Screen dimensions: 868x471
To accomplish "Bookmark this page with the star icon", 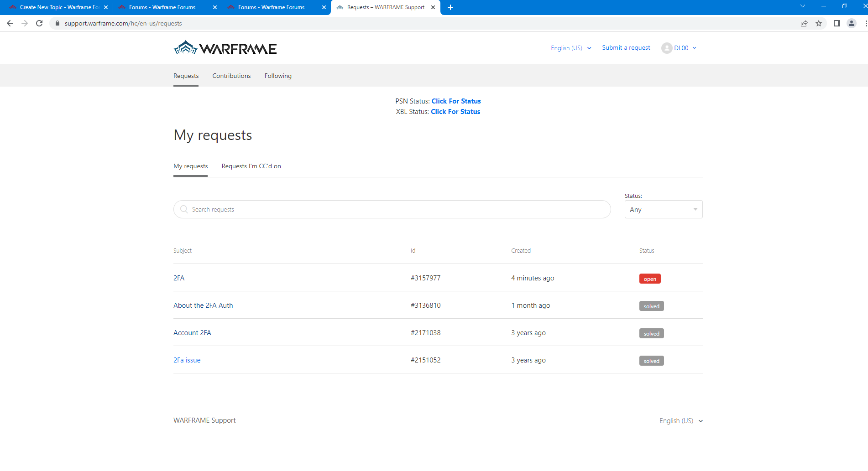I will pyautogui.click(x=819, y=23).
